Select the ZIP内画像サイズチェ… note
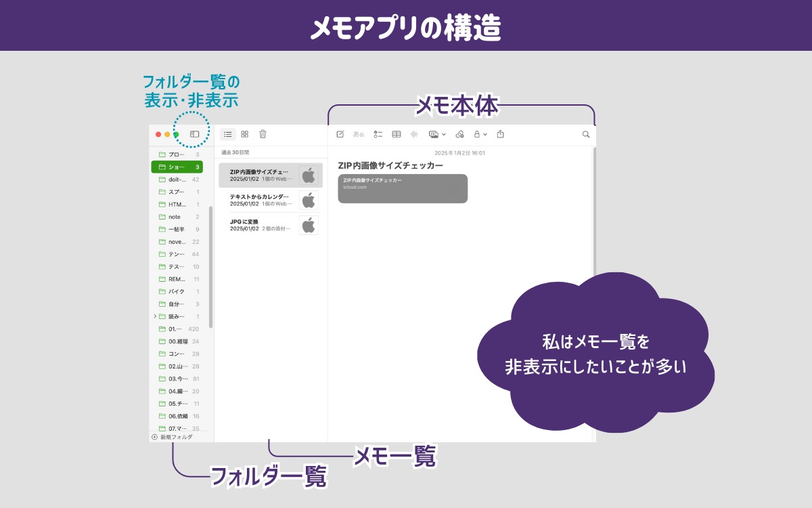The image size is (812, 508). pos(271,175)
